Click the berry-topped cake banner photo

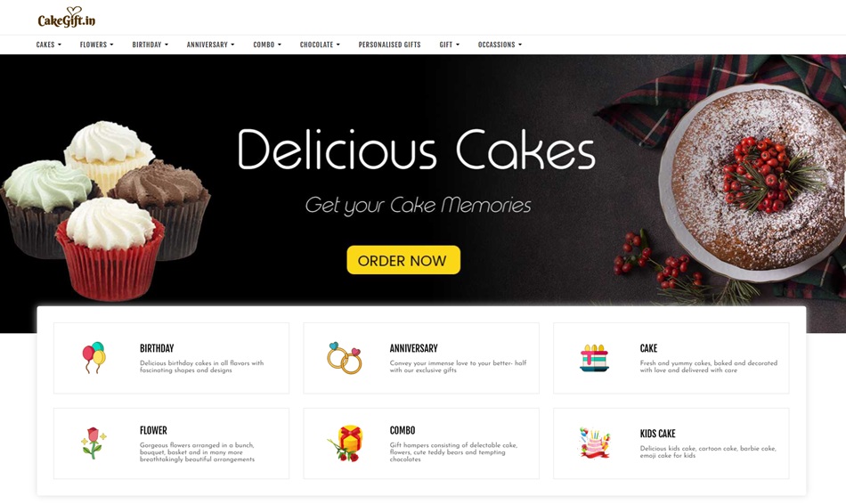752,178
